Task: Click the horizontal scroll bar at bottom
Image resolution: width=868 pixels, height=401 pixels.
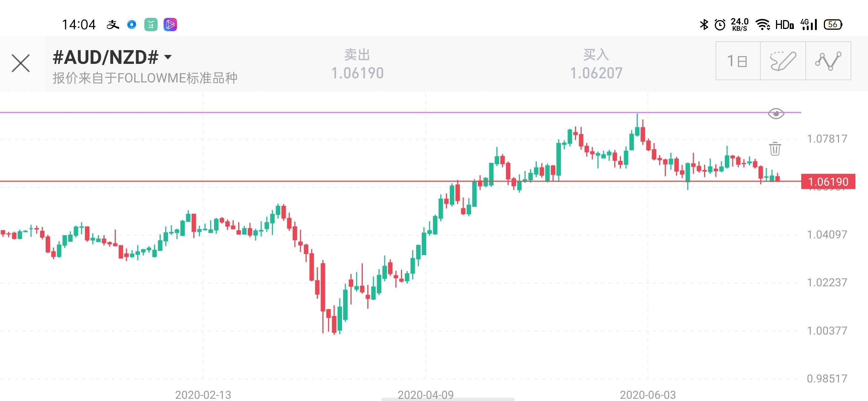Action: point(448,399)
